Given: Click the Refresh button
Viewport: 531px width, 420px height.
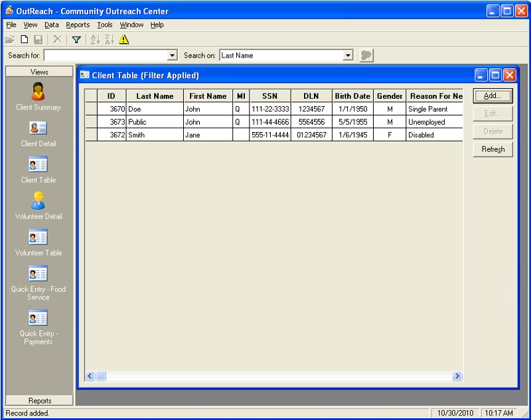Looking at the screenshot, I should pyautogui.click(x=493, y=149).
